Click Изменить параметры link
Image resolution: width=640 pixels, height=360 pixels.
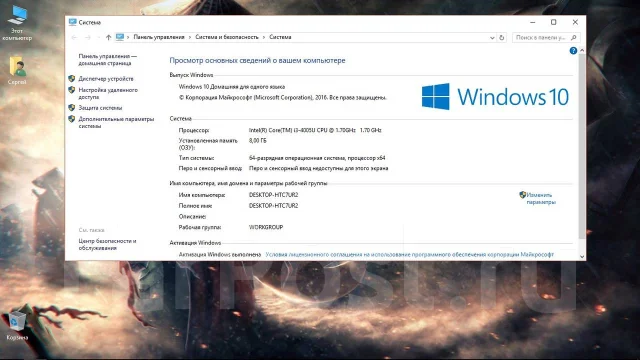point(541,198)
